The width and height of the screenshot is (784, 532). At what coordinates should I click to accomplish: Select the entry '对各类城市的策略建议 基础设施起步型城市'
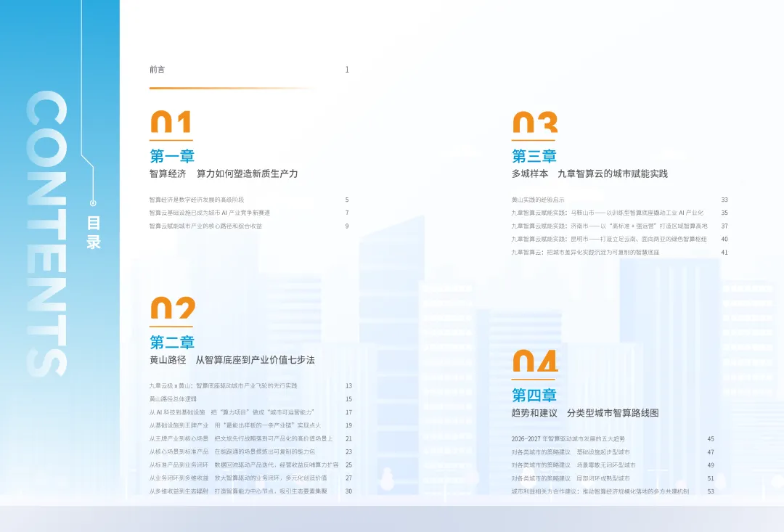coord(571,452)
